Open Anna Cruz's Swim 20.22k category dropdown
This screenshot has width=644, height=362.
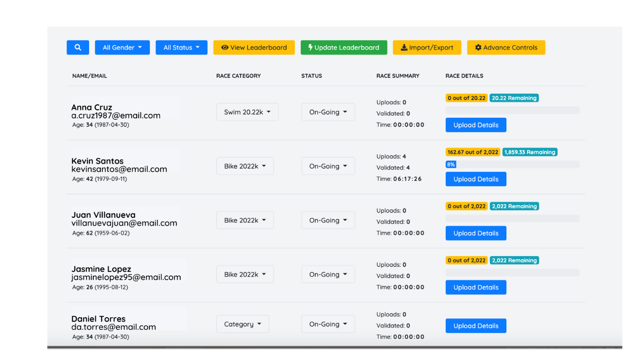pos(247,112)
